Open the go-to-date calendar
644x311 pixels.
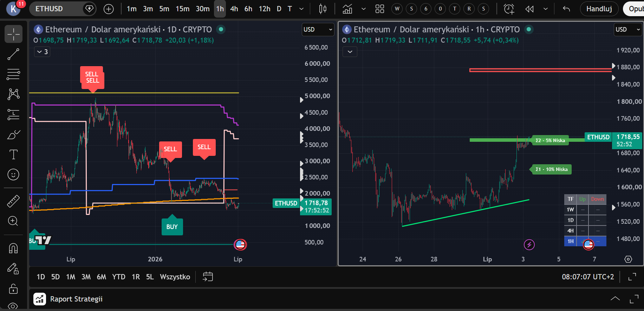pos(208,277)
